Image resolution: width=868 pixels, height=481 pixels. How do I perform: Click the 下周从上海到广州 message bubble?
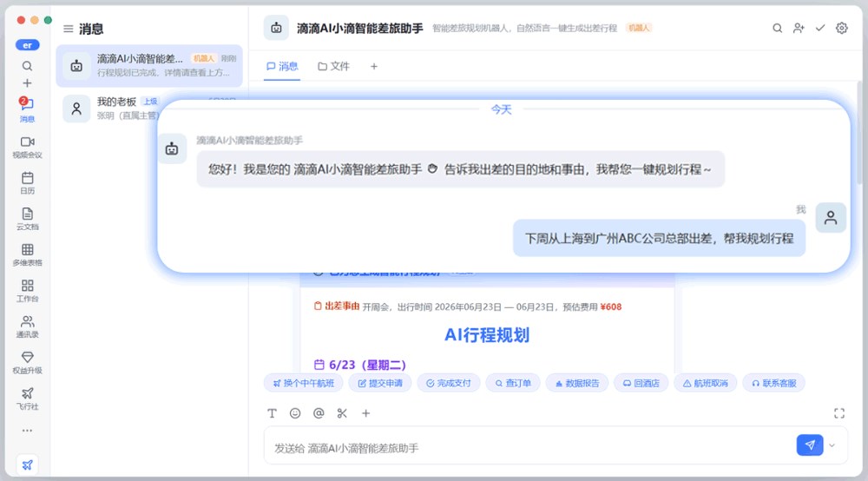[x=659, y=239]
